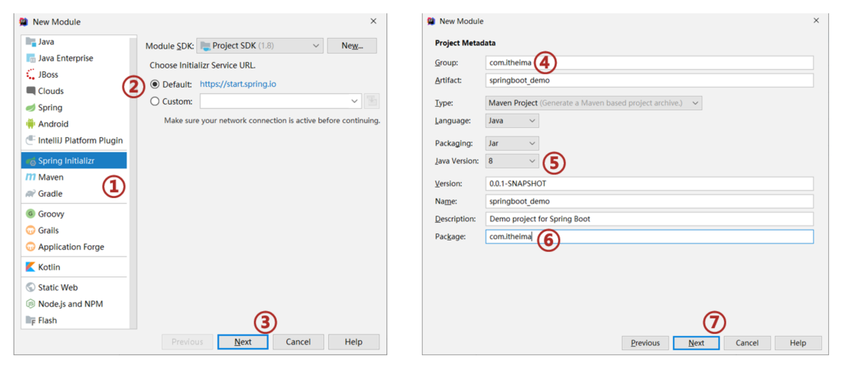Image resolution: width=868 pixels, height=371 pixels.
Task: Select the Static Web globe icon
Action: pos(31,287)
